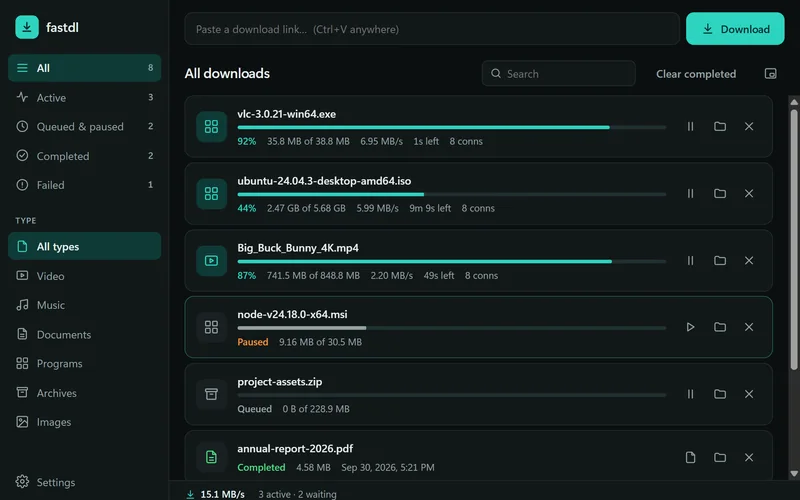Click the fastdl logo icon
The image size is (800, 500).
pos(27,27)
